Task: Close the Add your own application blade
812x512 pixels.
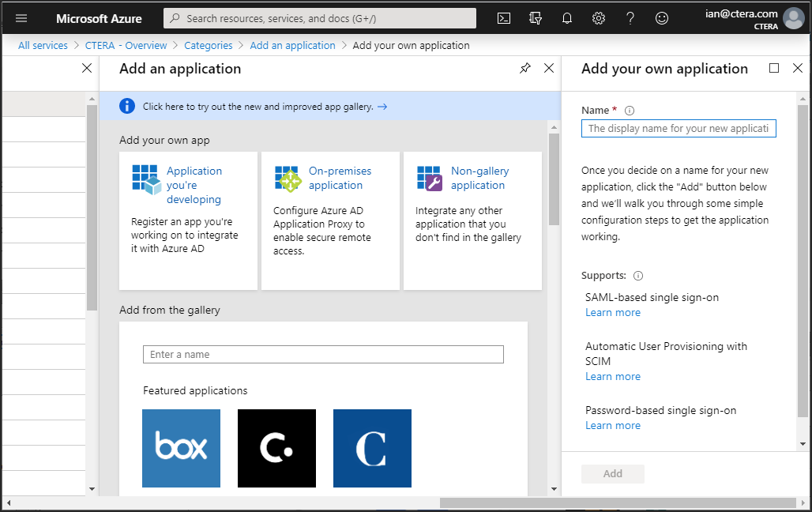Action: tap(798, 68)
